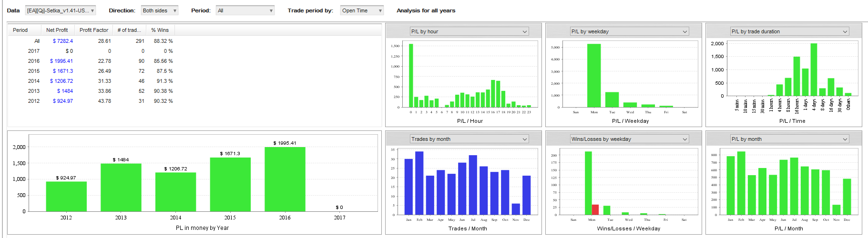Sort by the % Wins column header

coord(161,30)
